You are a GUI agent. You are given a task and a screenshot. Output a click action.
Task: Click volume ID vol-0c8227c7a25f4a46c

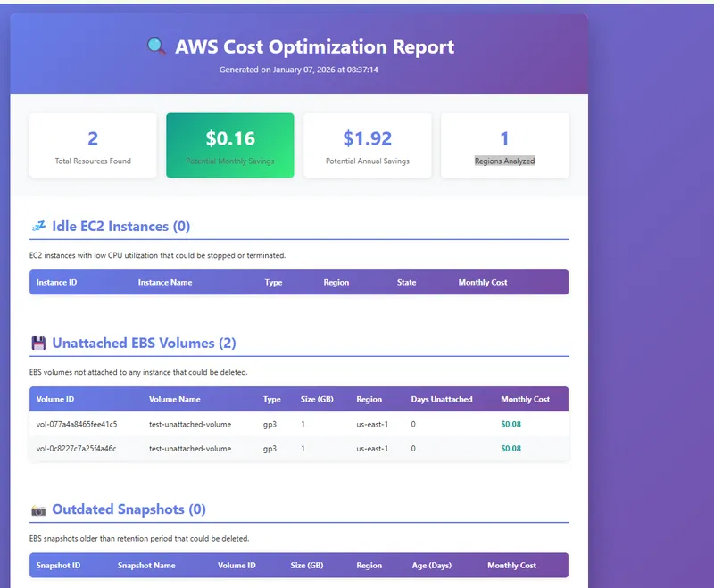tap(76, 448)
